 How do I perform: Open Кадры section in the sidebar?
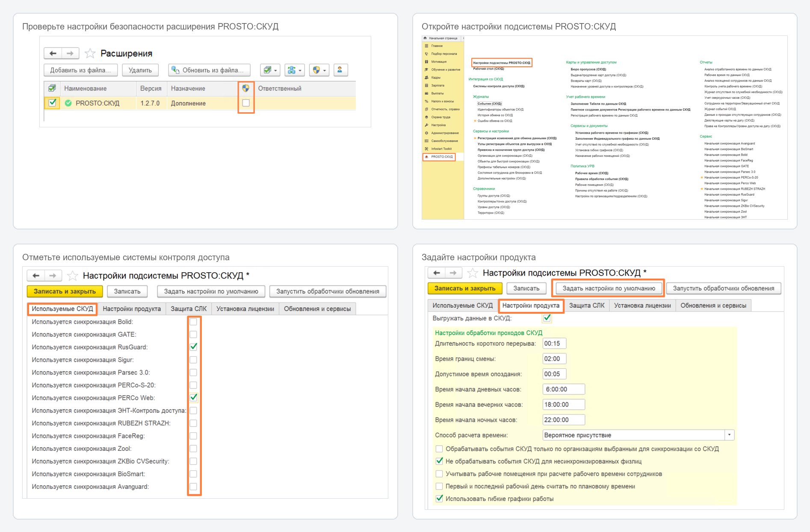(436, 77)
